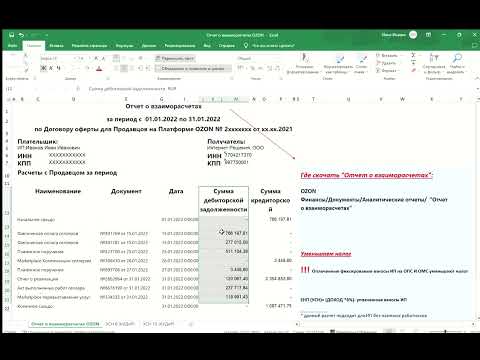The height and width of the screenshot is (360, 480).
Task: Select the sheet tab 'Отчет о взаиморасчетах OZON'
Action: [x=65, y=324]
